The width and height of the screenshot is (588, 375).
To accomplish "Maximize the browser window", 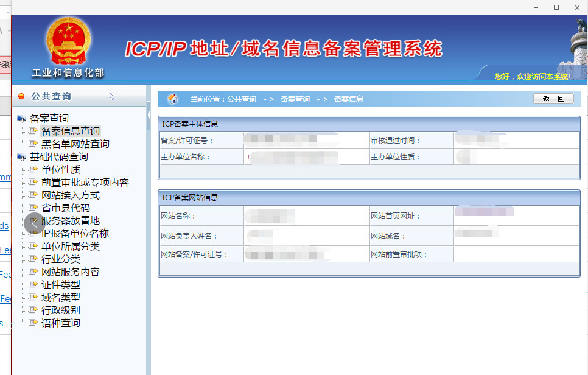I will tap(556, 7).
